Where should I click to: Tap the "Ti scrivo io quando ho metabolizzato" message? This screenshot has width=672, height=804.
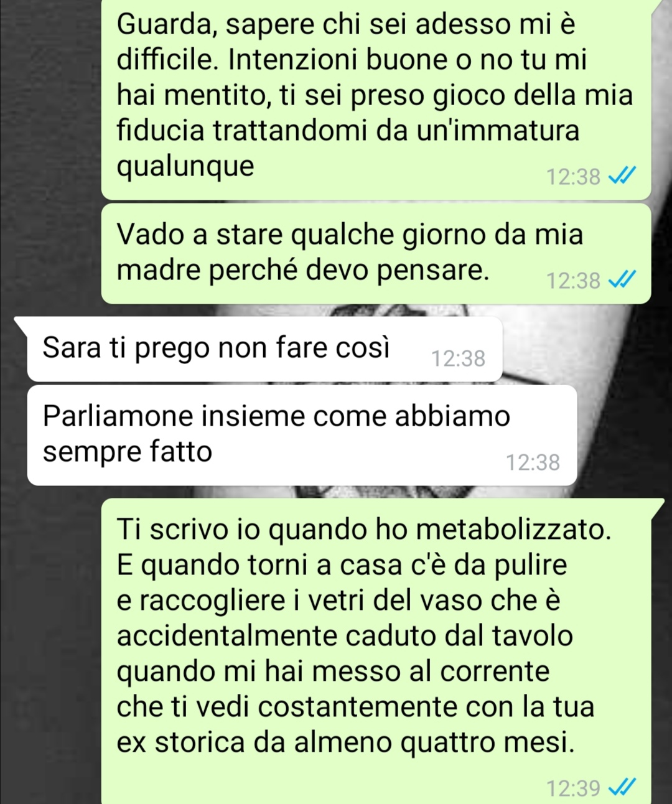click(x=376, y=652)
